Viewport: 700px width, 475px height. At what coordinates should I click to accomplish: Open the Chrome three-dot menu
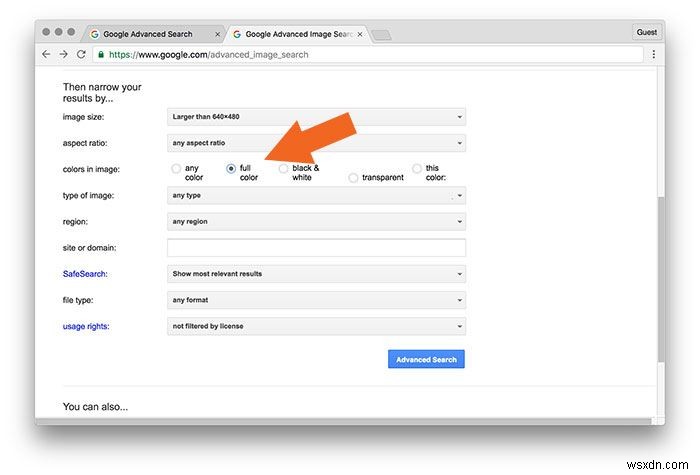[x=656, y=55]
